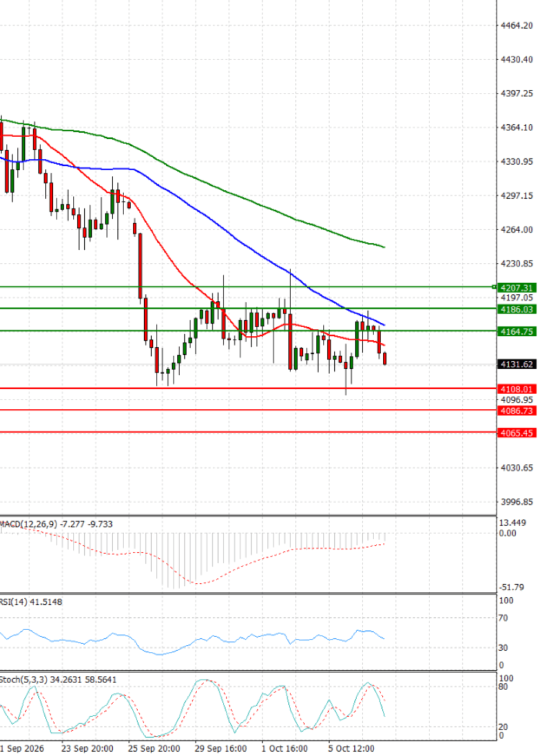
Task: Select the 25 Sep 20:00 time label
Action: click(x=154, y=748)
